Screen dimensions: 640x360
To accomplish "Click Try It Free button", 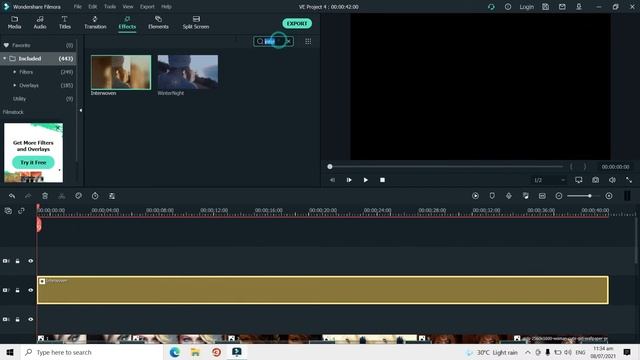I will (33, 162).
